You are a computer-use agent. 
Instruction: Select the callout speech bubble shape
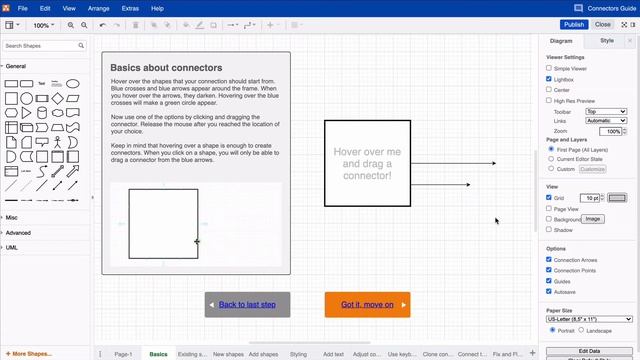(42, 142)
